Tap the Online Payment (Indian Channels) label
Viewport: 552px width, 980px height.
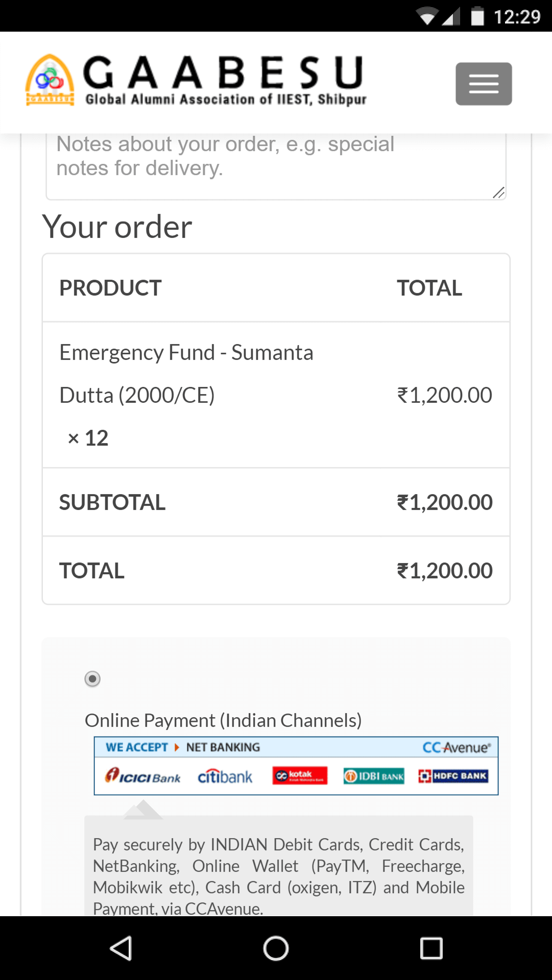[x=223, y=720]
